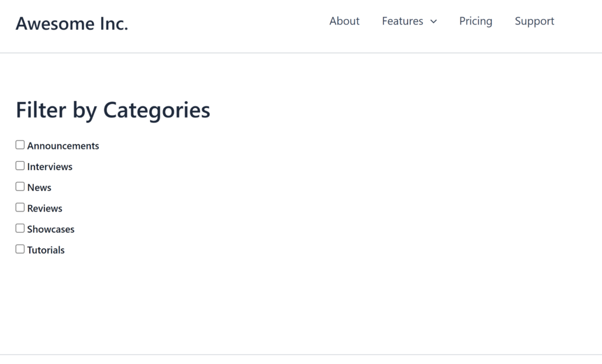
Task: Click the 'Showcases' label text
Action: (51, 230)
